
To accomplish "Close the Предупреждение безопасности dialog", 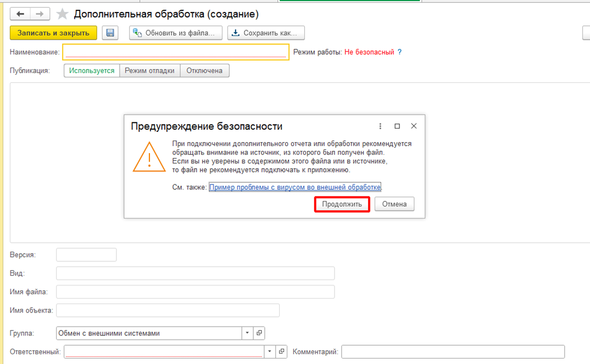I will point(414,126).
